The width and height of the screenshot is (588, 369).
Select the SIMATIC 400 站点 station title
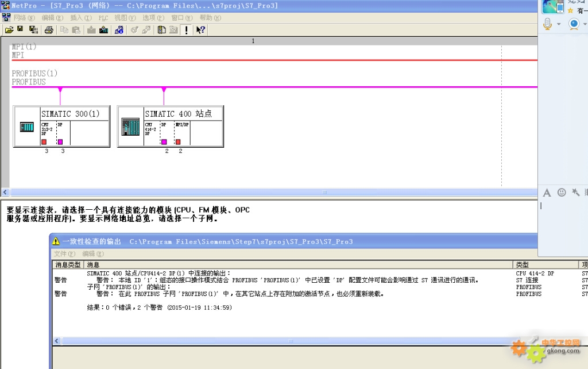point(179,114)
